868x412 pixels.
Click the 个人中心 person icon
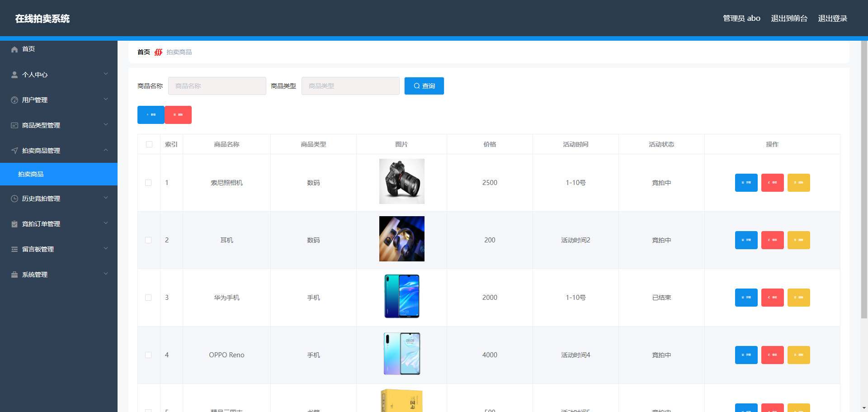click(14, 75)
